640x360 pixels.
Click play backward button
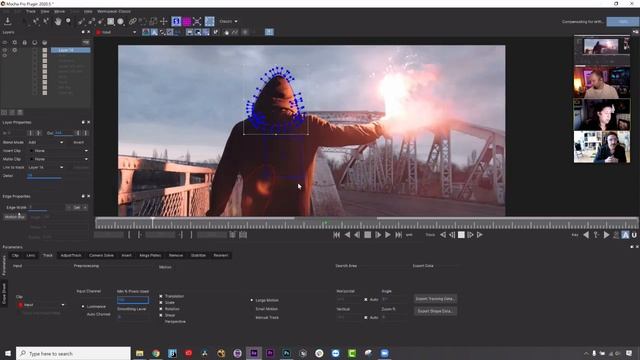(347, 235)
